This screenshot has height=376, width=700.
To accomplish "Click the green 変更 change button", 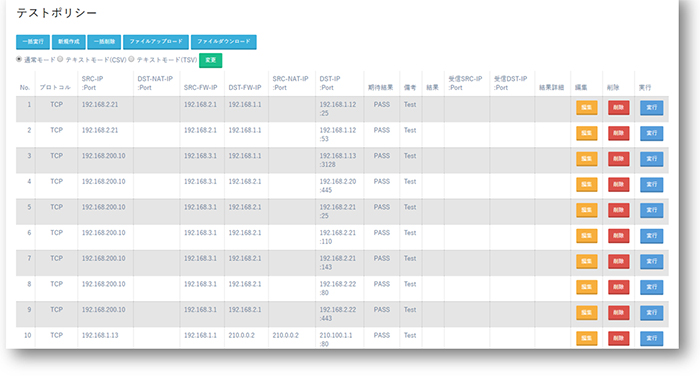I will coord(211,60).
